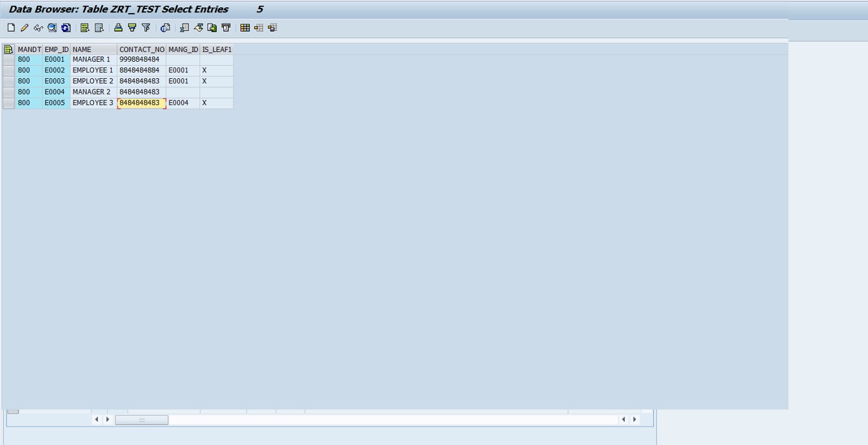Display entry details with the glasses icon
This screenshot has height=445, width=868.
point(37,28)
